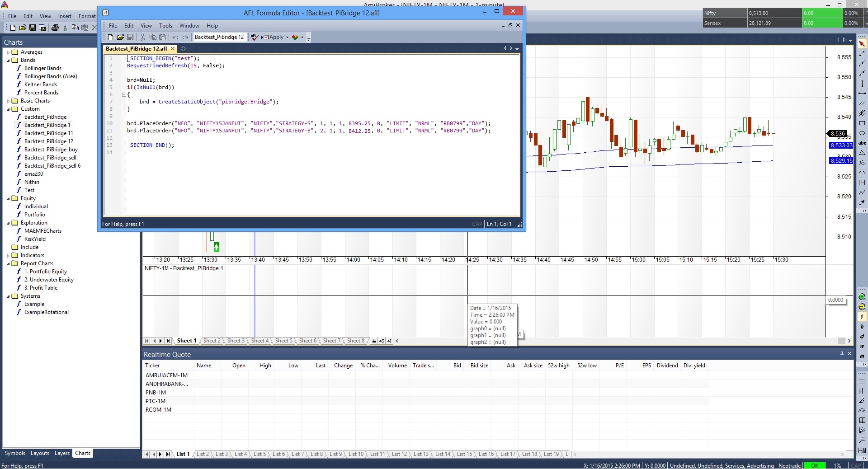Select the horizontal line drawing tool

click(862, 94)
